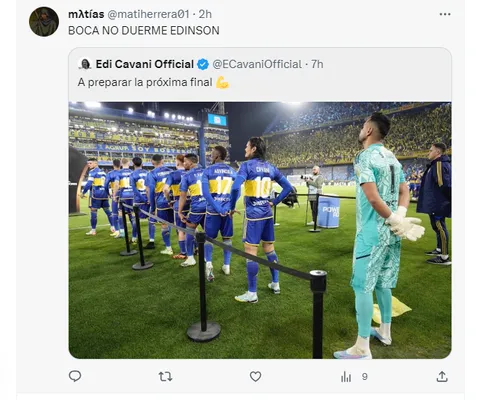Click the reply speech bubble icon

pyautogui.click(x=75, y=376)
